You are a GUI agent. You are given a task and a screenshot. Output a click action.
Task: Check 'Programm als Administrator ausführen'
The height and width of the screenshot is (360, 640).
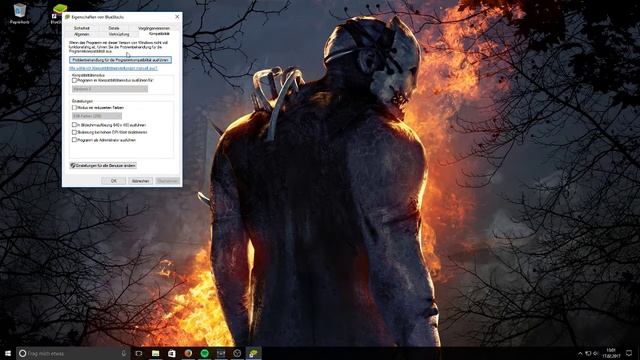coord(74,140)
